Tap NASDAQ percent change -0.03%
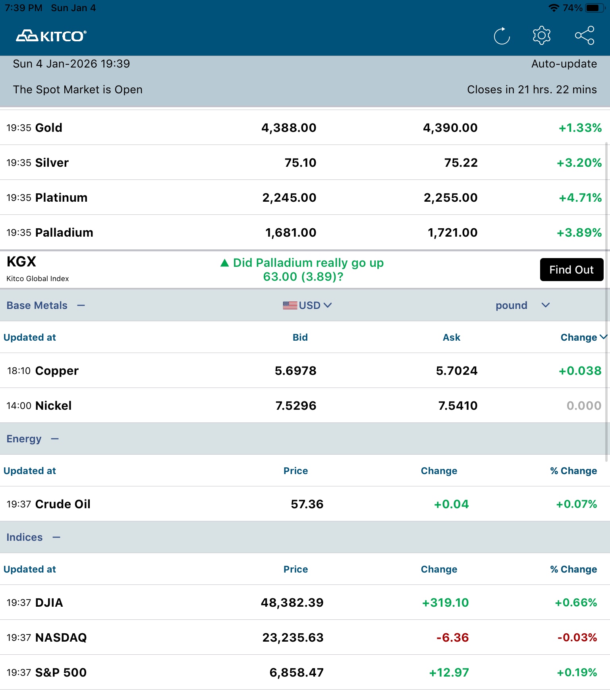 577,638
